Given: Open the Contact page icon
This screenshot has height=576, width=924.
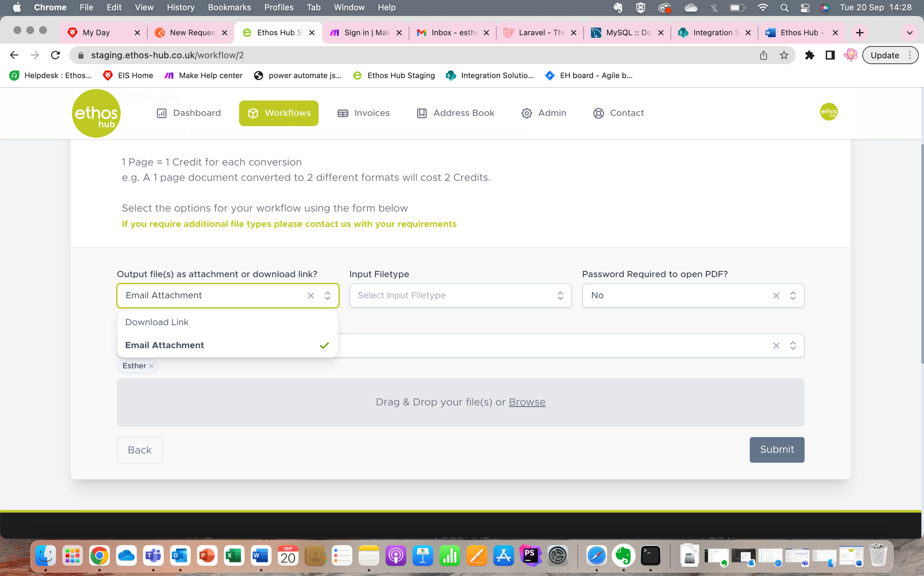Looking at the screenshot, I should point(599,113).
